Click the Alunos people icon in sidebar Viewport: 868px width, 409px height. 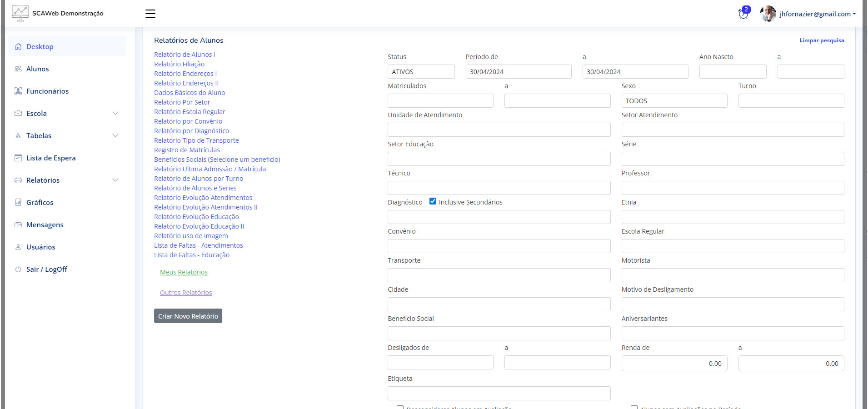[18, 69]
